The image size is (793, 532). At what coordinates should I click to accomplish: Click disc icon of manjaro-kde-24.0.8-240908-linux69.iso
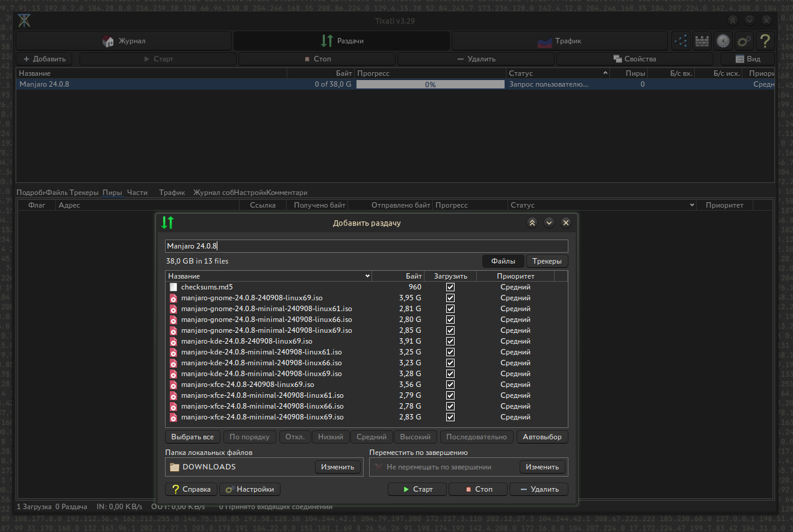[173, 341]
